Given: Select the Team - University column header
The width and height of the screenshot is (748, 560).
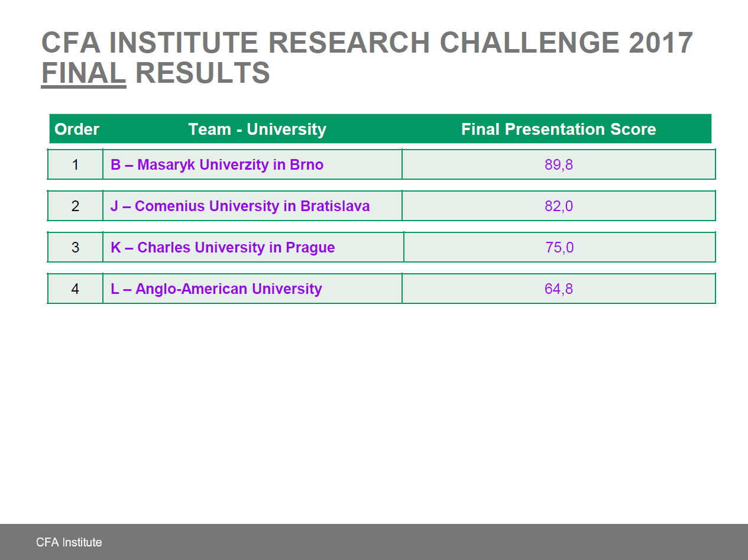Looking at the screenshot, I should pos(257,130).
